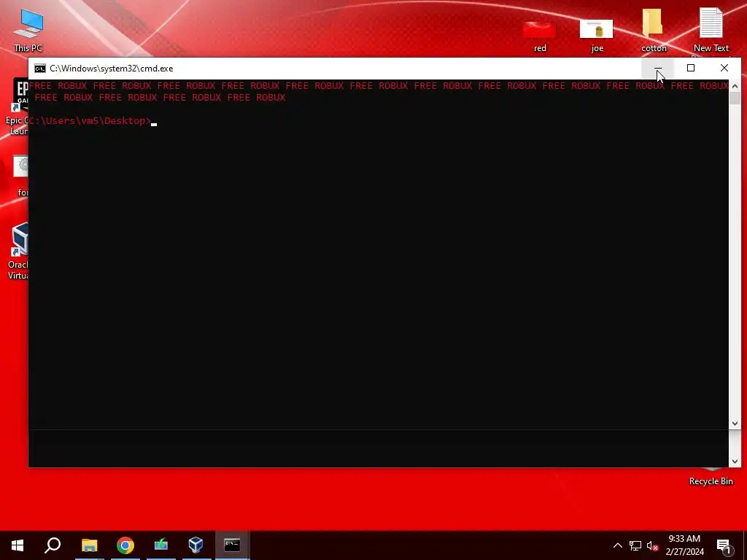Select the Oracle VirtualBox desktop shortcut
The image size is (747, 560).
18,252
